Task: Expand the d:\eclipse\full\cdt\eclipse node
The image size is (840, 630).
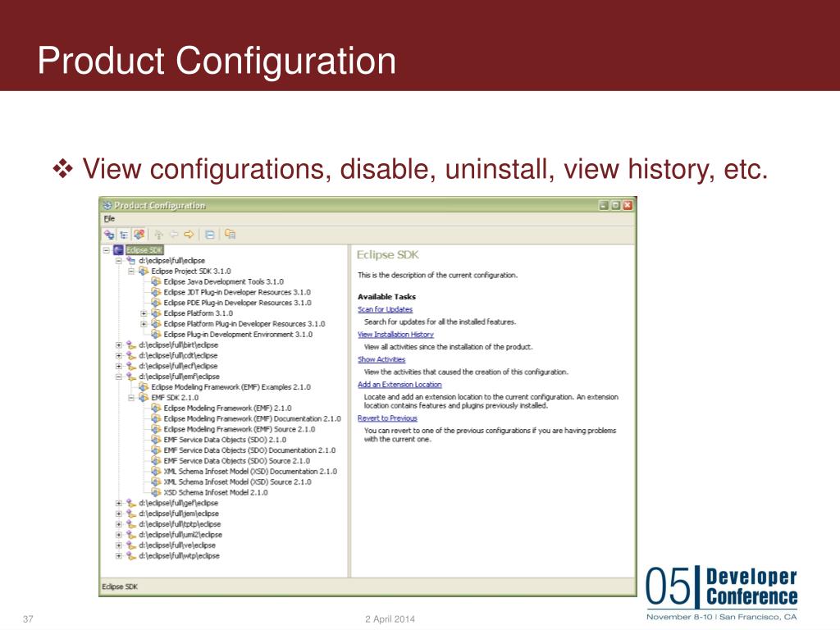Action: pos(119,356)
